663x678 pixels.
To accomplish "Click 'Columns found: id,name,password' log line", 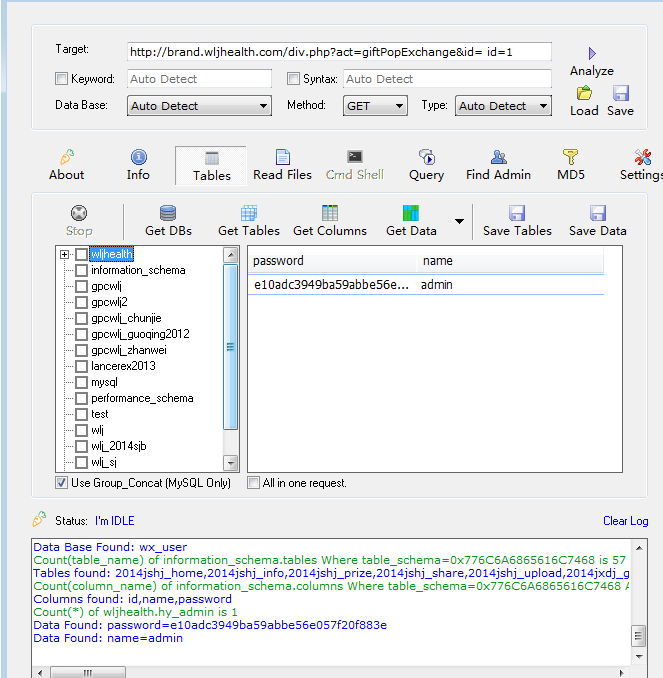I will point(132,599).
